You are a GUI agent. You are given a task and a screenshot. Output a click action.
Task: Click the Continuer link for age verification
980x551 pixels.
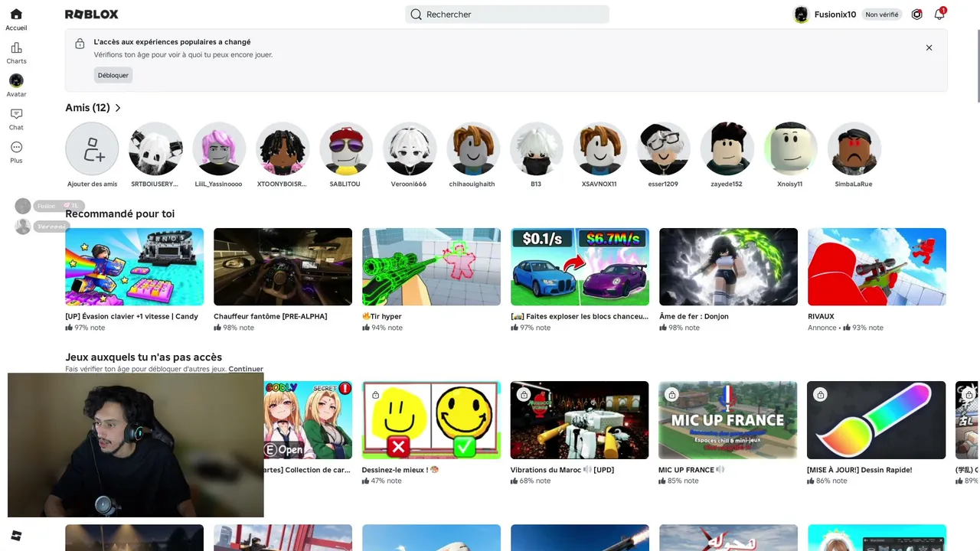point(246,369)
